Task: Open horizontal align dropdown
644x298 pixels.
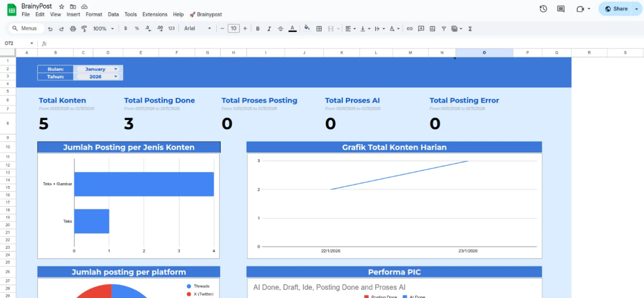Action: coord(350,29)
